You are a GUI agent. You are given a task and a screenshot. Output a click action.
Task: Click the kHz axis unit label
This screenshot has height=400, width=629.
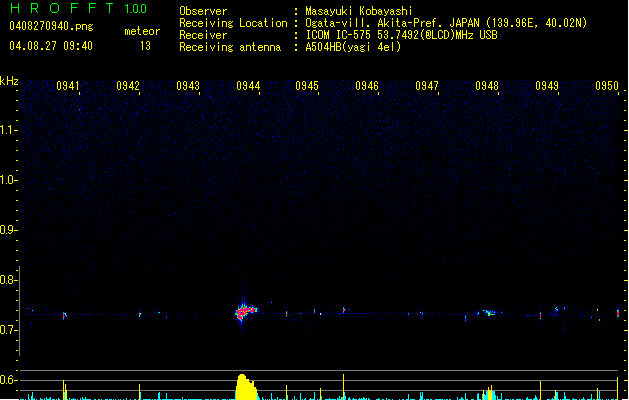point(9,81)
